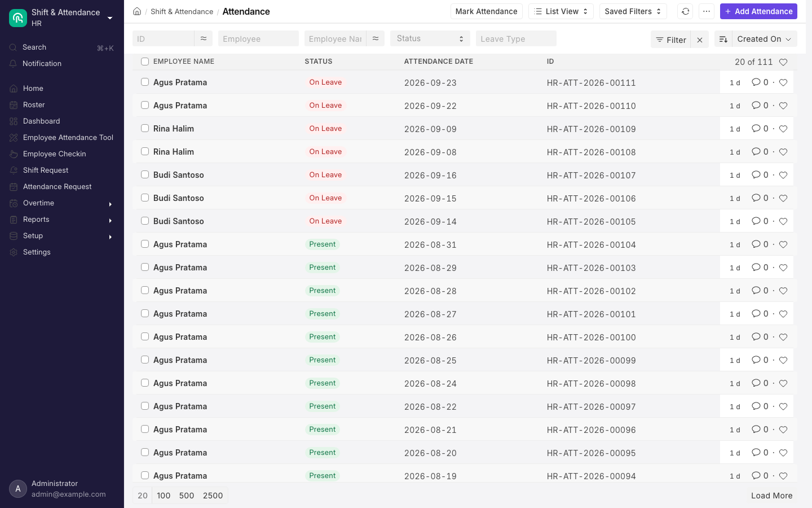812x508 pixels.
Task: Click the Filter button
Action: pos(670,40)
